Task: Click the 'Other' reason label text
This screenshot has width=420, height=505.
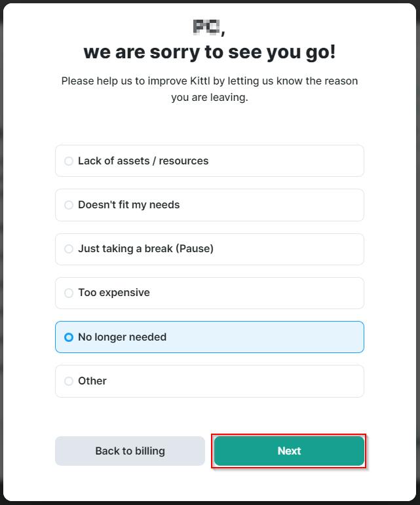Action: (x=92, y=381)
